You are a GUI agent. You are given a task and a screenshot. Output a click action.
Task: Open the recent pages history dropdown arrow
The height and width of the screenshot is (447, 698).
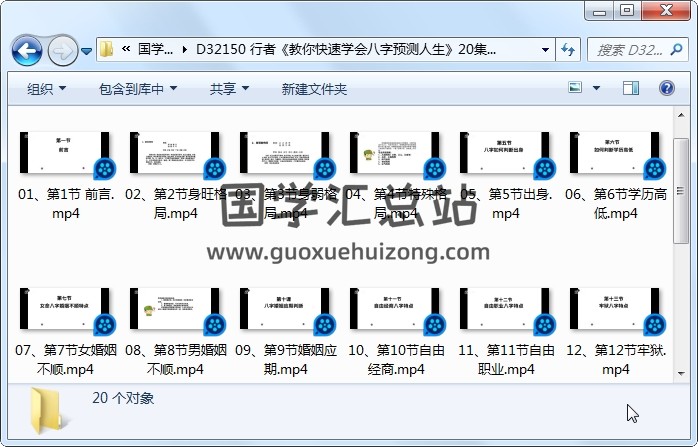(x=87, y=50)
